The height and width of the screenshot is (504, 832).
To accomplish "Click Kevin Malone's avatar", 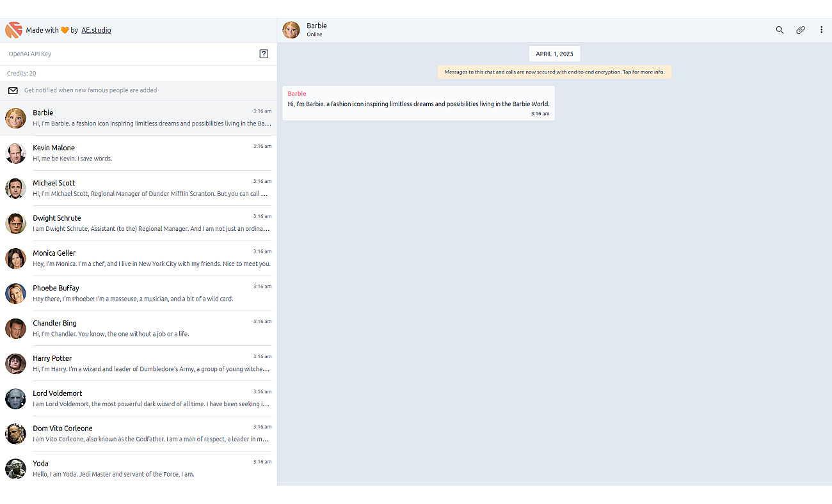I will coord(16,154).
